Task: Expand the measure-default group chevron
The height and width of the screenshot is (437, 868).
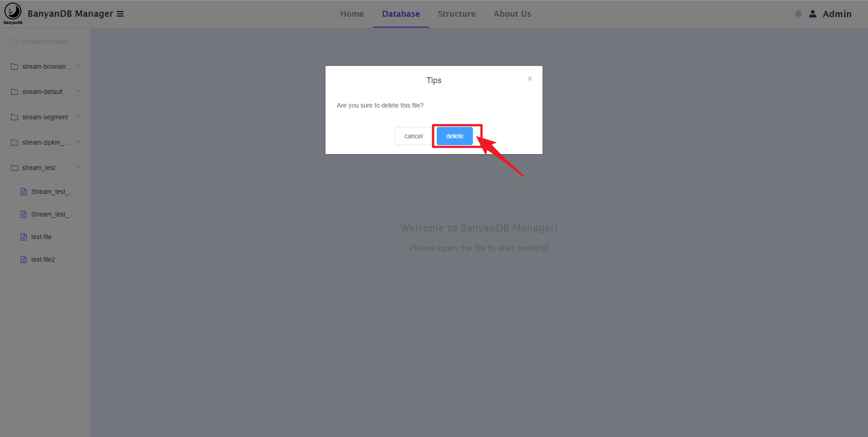Action: 79,41
